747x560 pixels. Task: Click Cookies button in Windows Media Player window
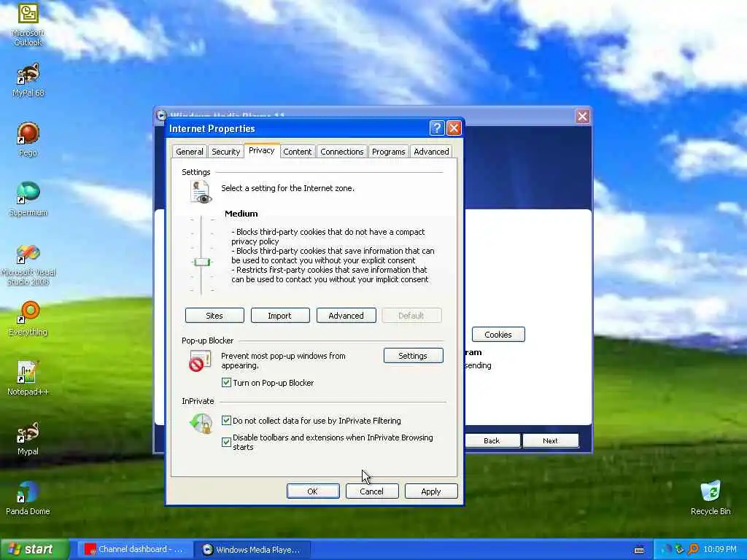click(x=498, y=334)
